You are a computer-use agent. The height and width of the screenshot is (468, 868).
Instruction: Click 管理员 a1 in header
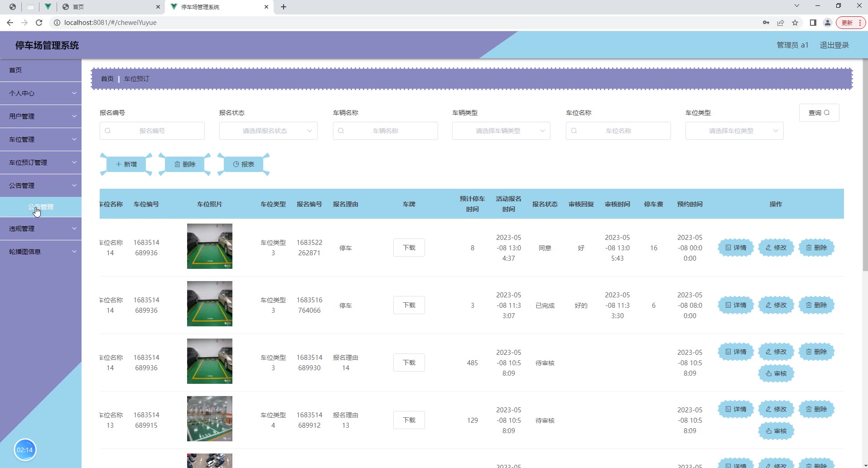792,45
